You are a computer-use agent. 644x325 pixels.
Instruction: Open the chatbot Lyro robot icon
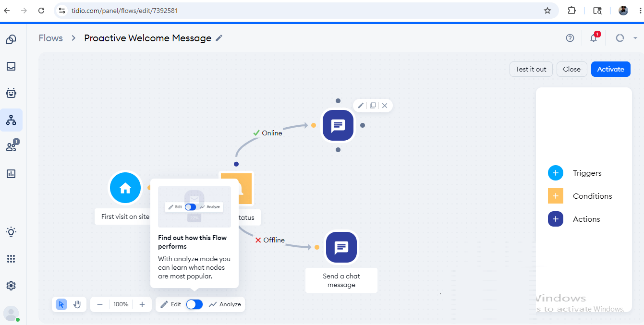click(x=11, y=93)
